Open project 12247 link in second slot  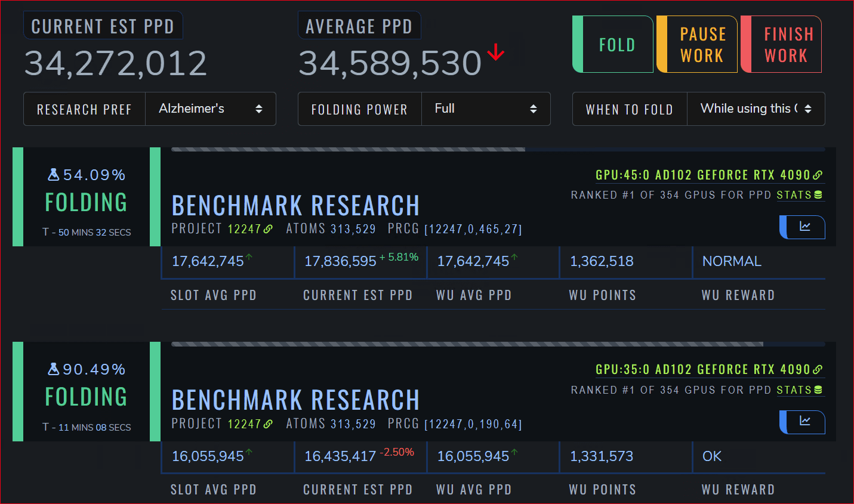250,424
